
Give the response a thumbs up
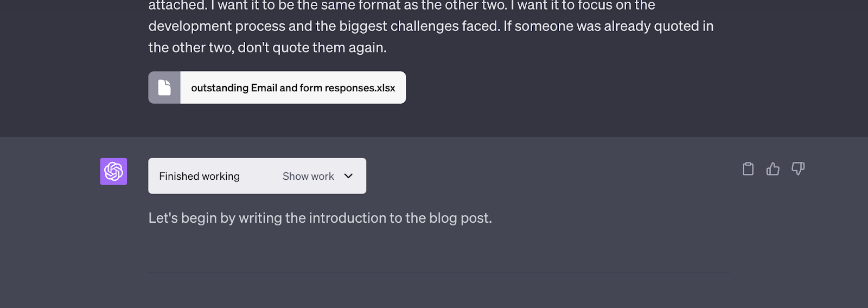click(773, 169)
